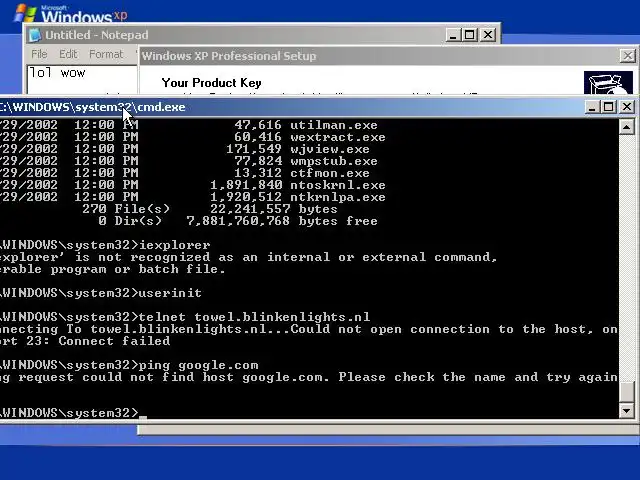This screenshot has height=480, width=640.
Task: Click the ctfmon.exe file name
Action: pyautogui.click(x=330, y=173)
